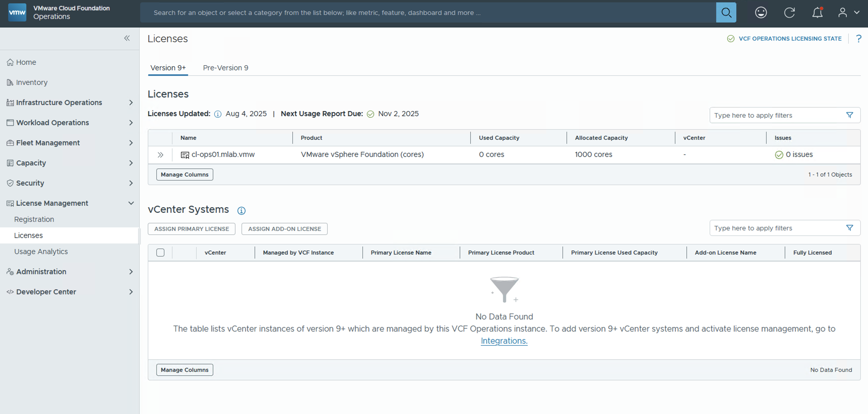The image size is (868, 414).
Task: Click Manage Columns under Licenses table
Action: 184,174
